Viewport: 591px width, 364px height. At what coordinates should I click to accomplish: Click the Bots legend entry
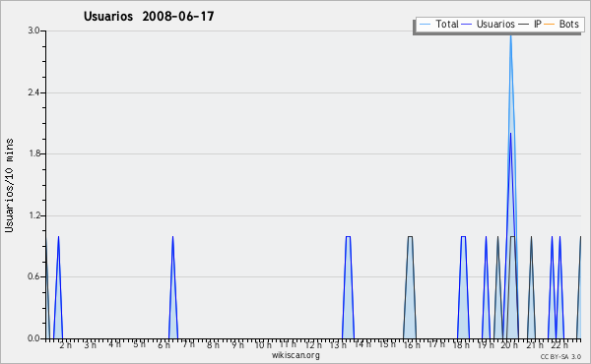(x=561, y=24)
